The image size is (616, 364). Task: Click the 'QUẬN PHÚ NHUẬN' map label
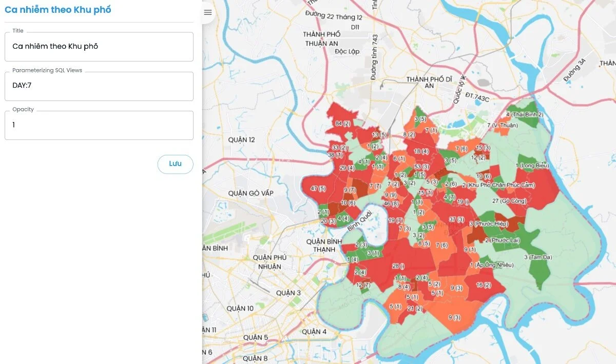(x=270, y=262)
